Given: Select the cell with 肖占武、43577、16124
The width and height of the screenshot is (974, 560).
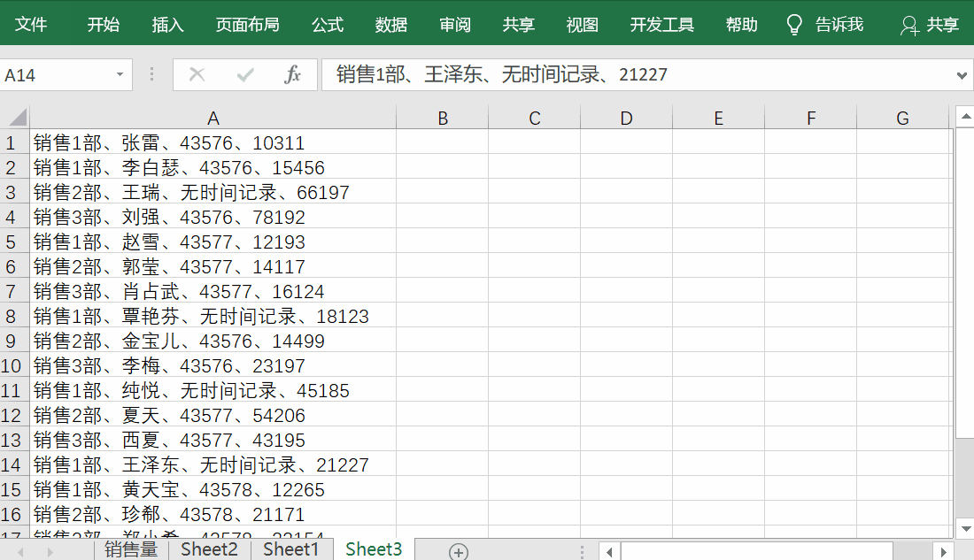Looking at the screenshot, I should click(213, 291).
